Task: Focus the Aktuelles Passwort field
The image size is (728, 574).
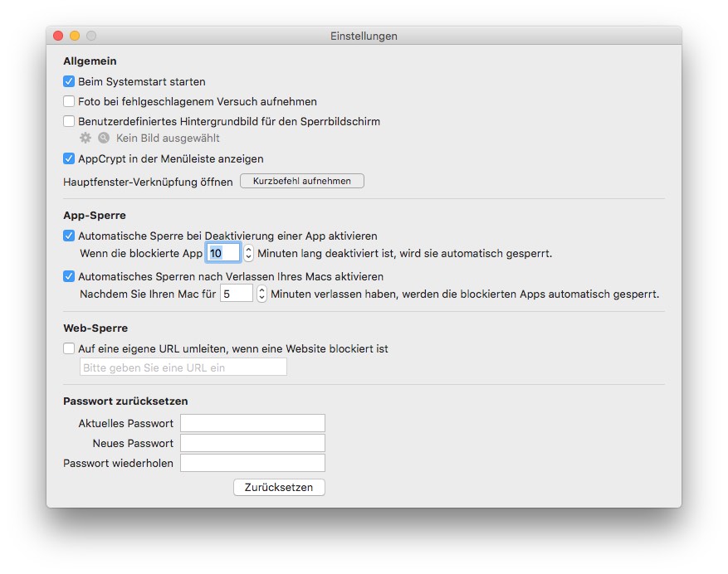Action: (x=252, y=424)
